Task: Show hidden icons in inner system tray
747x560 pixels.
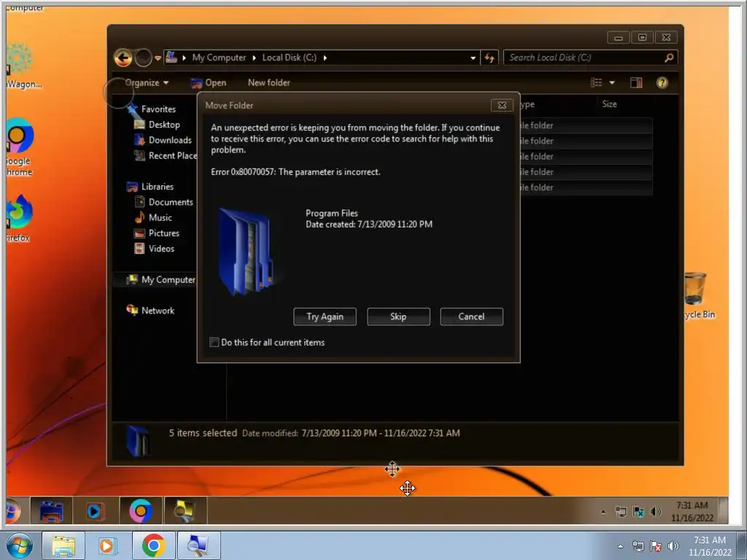Action: (x=603, y=512)
